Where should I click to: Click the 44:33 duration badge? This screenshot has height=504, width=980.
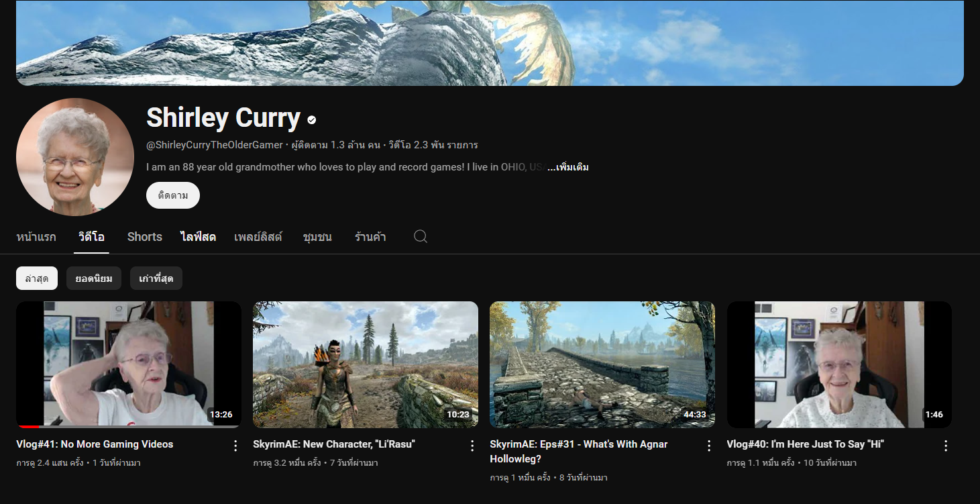tap(695, 414)
